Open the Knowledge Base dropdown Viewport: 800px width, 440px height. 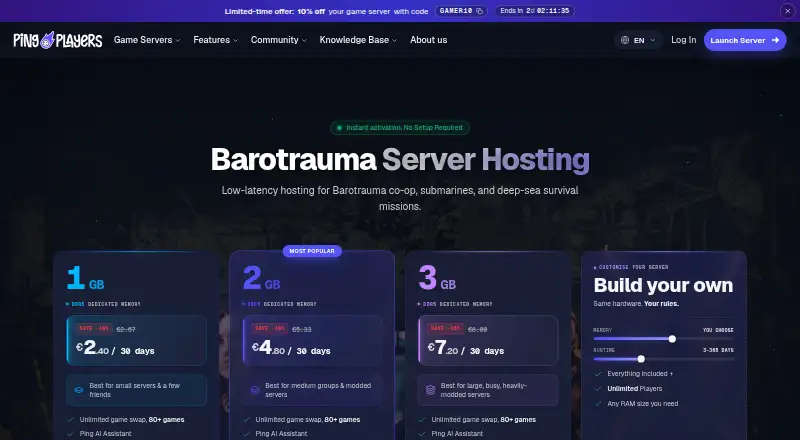point(358,40)
